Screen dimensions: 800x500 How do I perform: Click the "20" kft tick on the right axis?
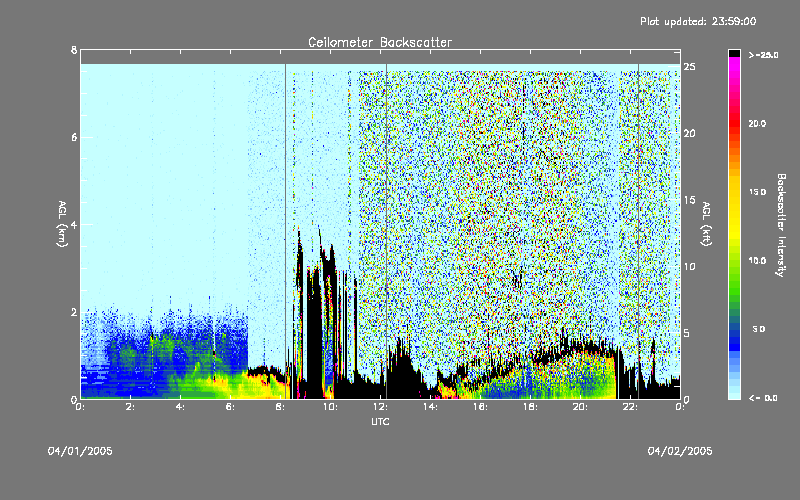(689, 133)
